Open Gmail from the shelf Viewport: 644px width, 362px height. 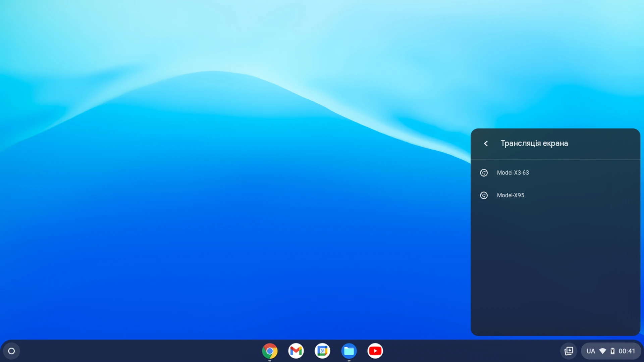click(296, 351)
